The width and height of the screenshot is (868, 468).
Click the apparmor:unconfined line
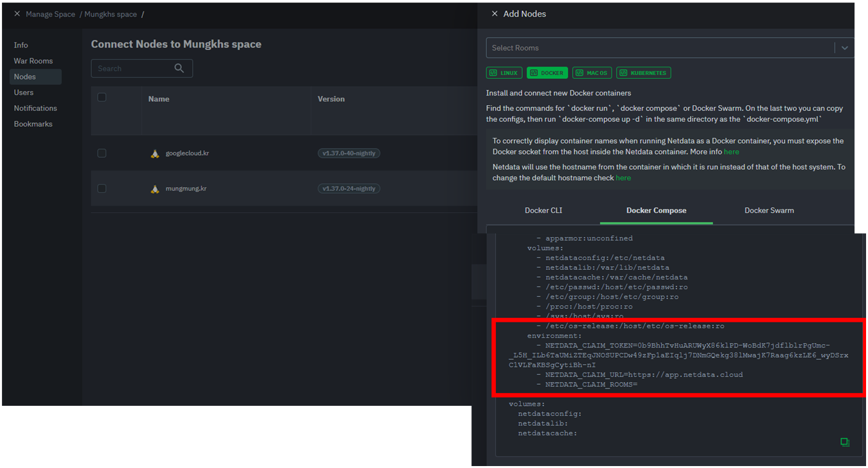click(584, 238)
